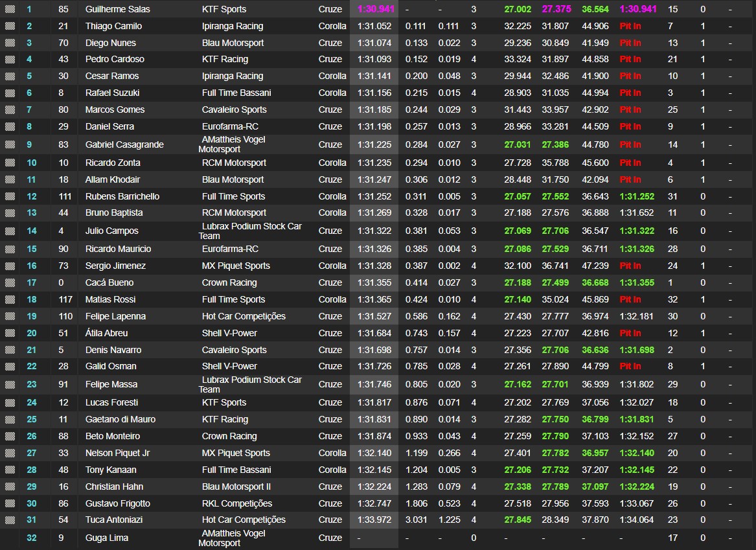
Task: Click the flag icon in Julio Campos's row
Action: [x=10, y=231]
